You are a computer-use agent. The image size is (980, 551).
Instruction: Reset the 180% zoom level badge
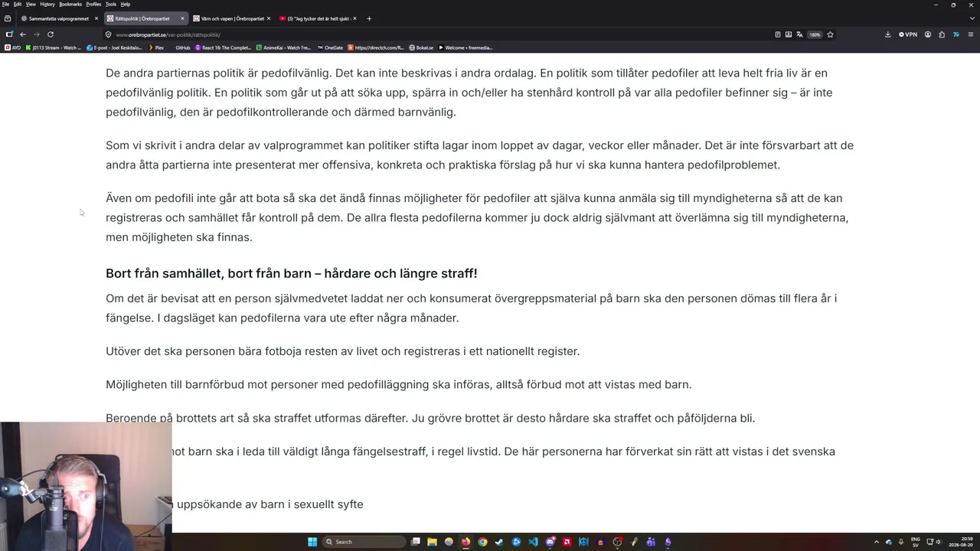[815, 34]
